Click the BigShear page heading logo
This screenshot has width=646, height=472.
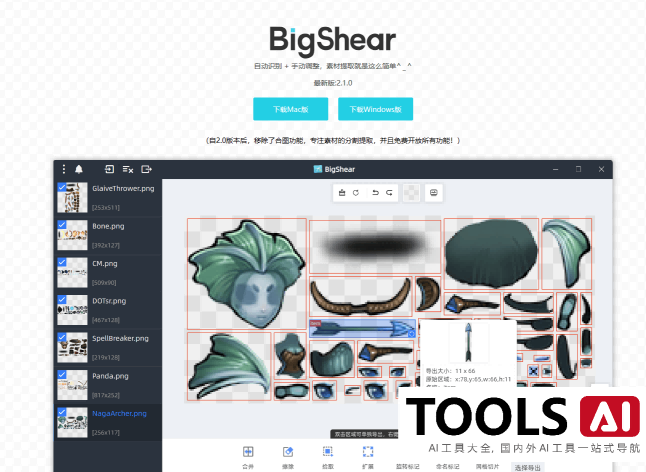tap(332, 41)
